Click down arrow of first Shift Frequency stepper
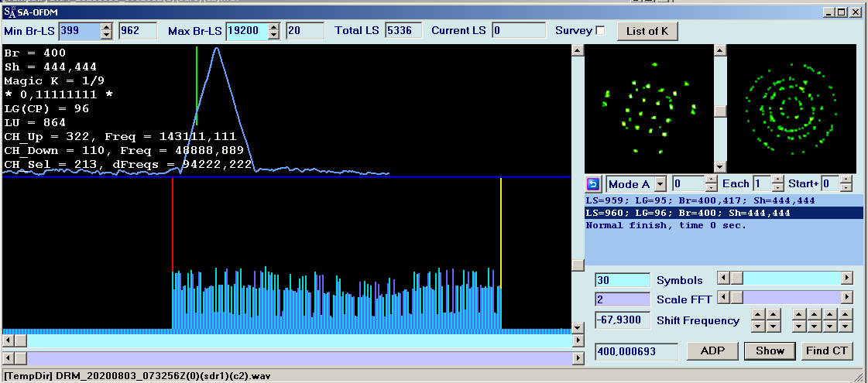The height and width of the screenshot is (383, 868). click(758, 327)
